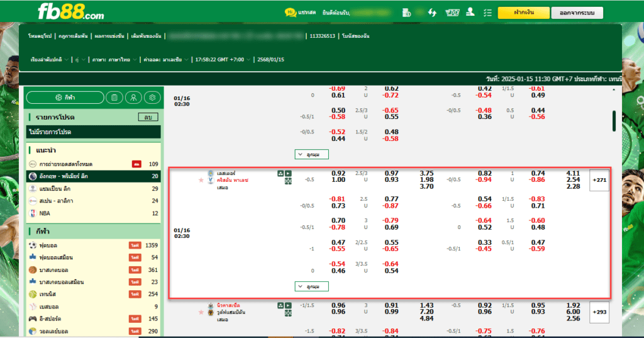This screenshot has width=644, height=338.
Task: Expand +293 more markets for Newcastle match
Action: (x=599, y=312)
